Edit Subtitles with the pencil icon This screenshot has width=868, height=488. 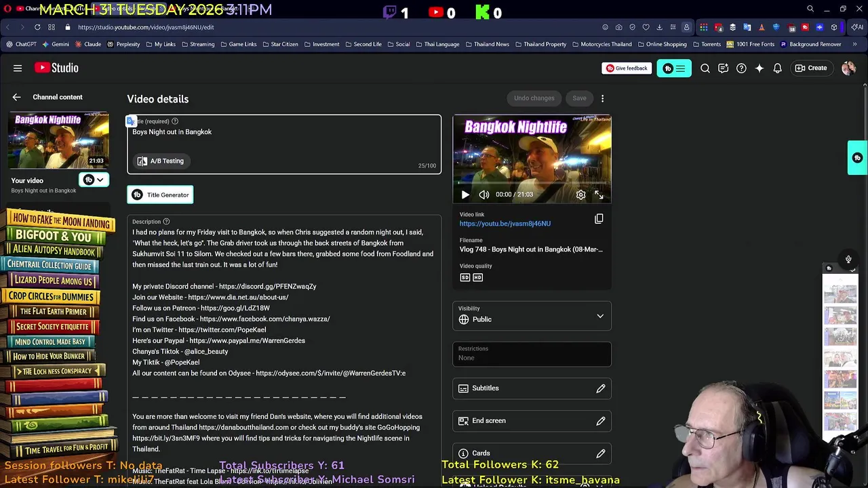(601, 388)
